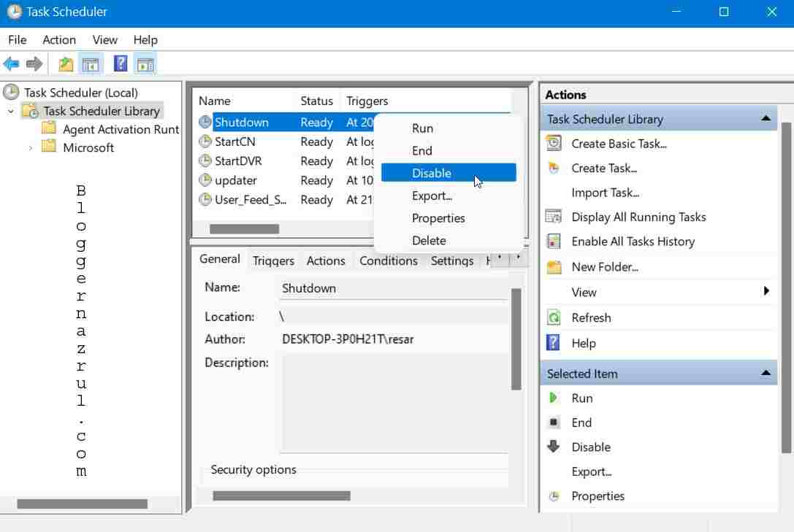Click the Up one level folder icon
This screenshot has height=532, width=794.
tap(66, 64)
